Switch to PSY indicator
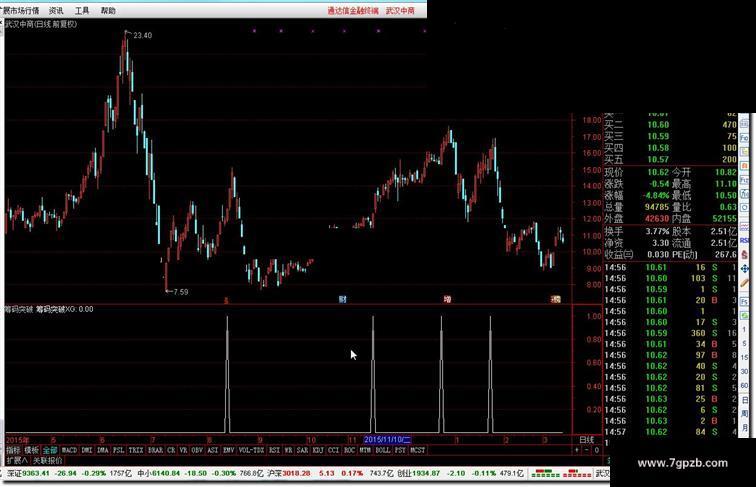Viewport: 756px width, 487px height. click(400, 450)
